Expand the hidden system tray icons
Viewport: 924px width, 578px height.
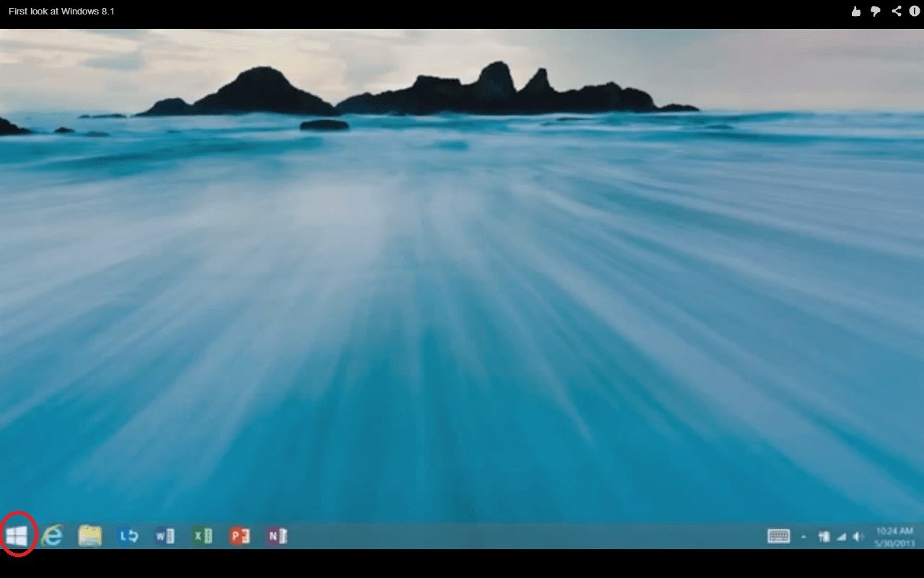(x=804, y=537)
